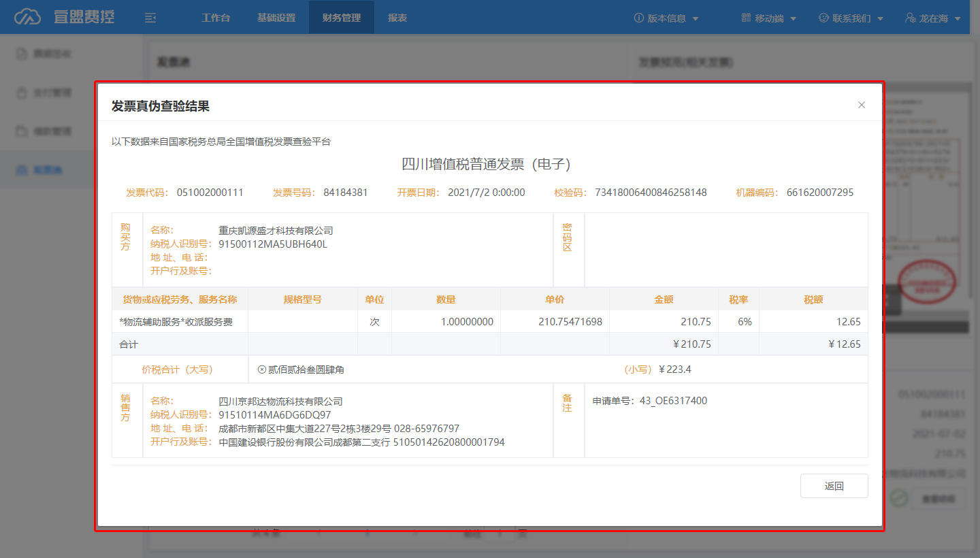Expand the 移动端 dropdown arrow
Screen dimensions: 980x558
tap(794, 18)
